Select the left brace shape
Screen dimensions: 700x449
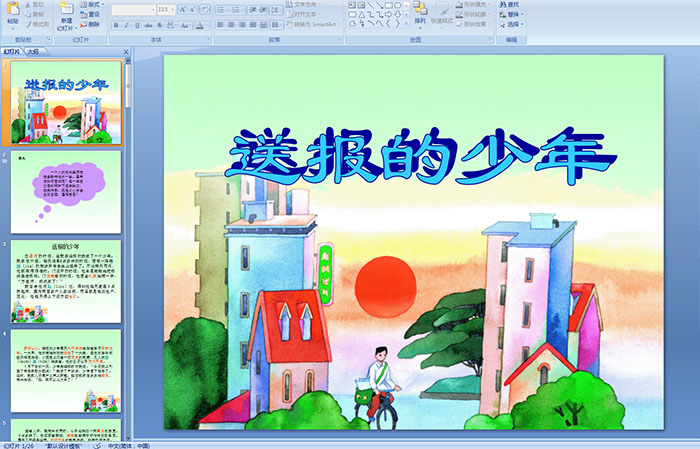(388, 23)
